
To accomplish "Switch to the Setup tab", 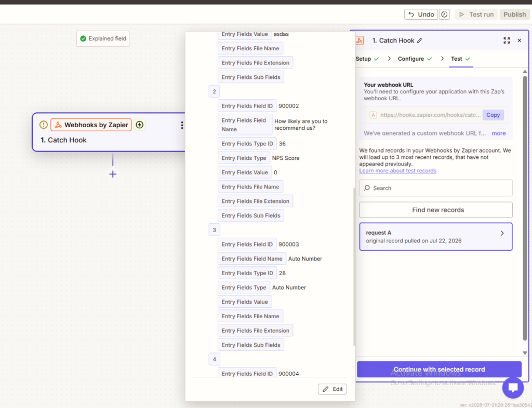I will 367,59.
